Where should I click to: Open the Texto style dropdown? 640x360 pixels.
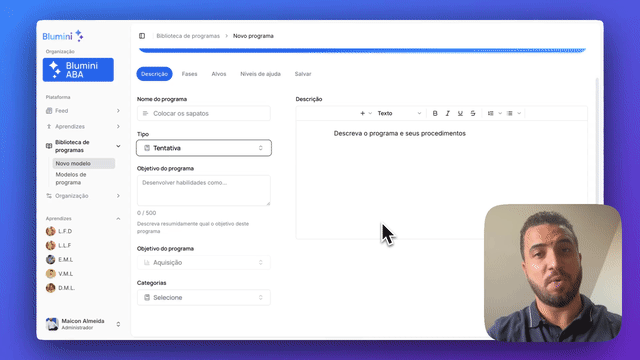click(x=399, y=113)
